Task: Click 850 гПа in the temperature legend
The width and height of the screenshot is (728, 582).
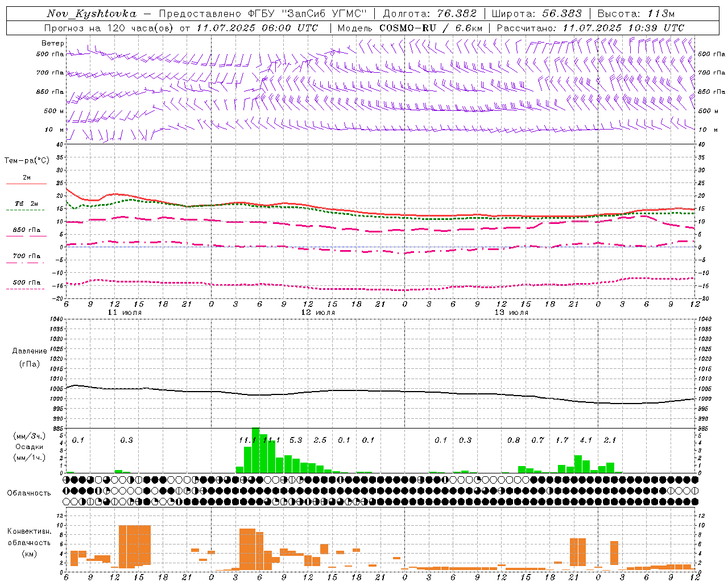Action: coord(27,230)
